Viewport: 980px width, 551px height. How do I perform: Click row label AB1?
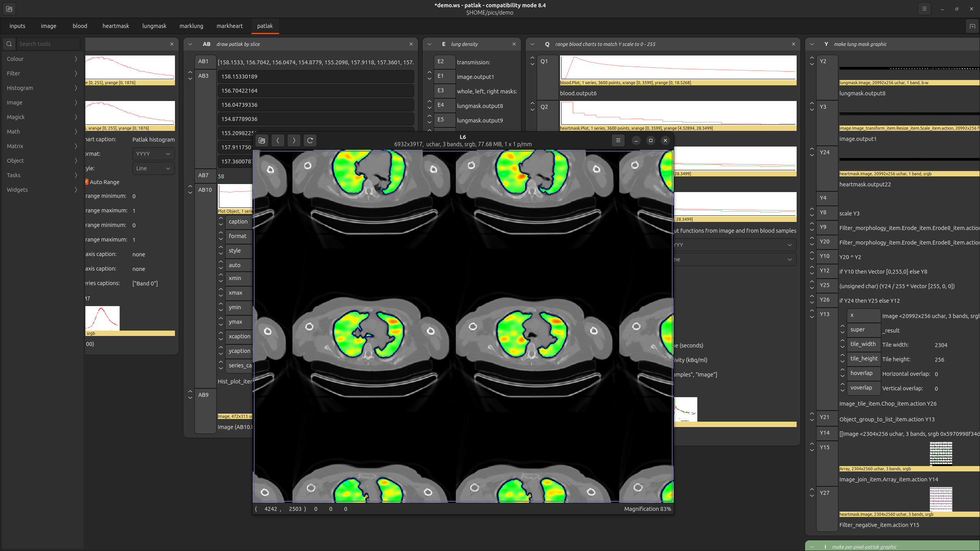[205, 61]
